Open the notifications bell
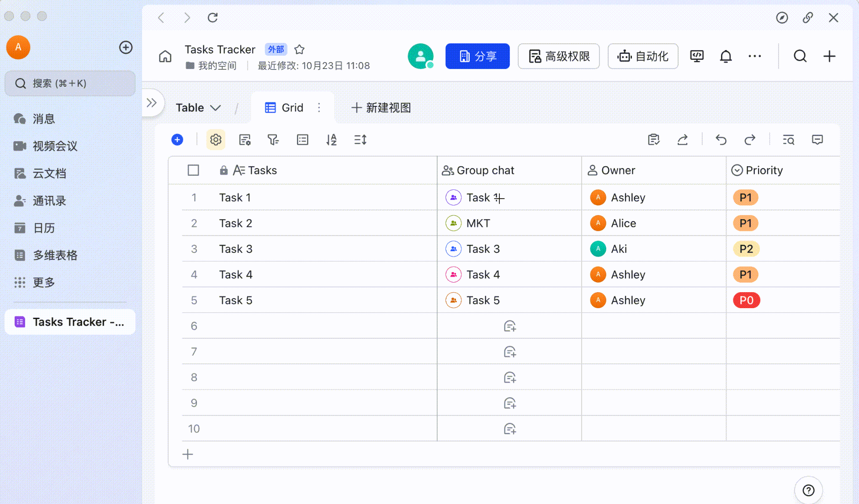 point(726,56)
